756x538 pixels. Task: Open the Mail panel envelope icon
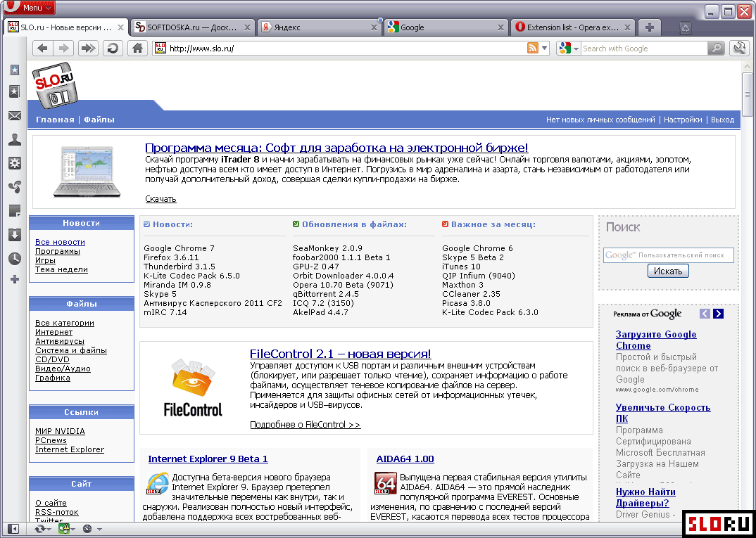(x=15, y=116)
